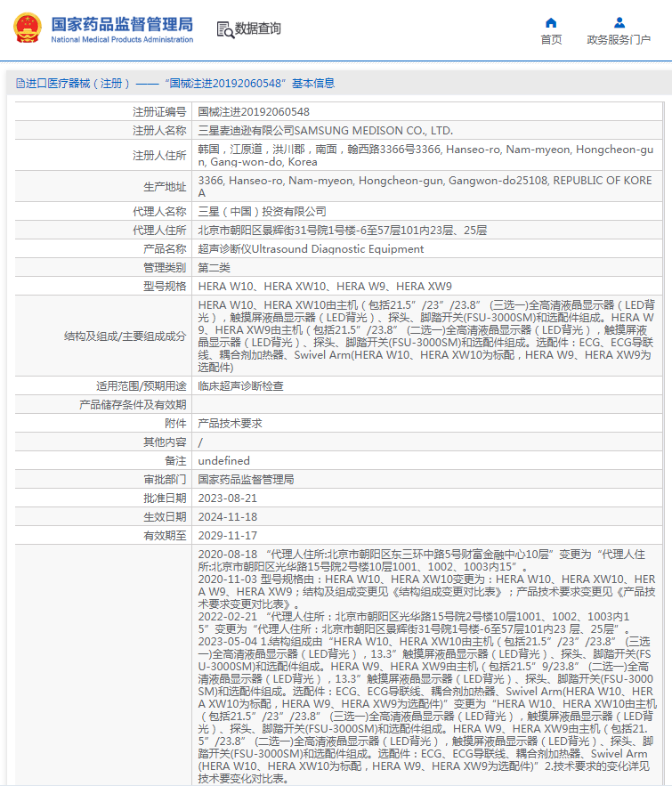Click the 2023-05-04 change record entry
672x786 pixels.
point(427,709)
